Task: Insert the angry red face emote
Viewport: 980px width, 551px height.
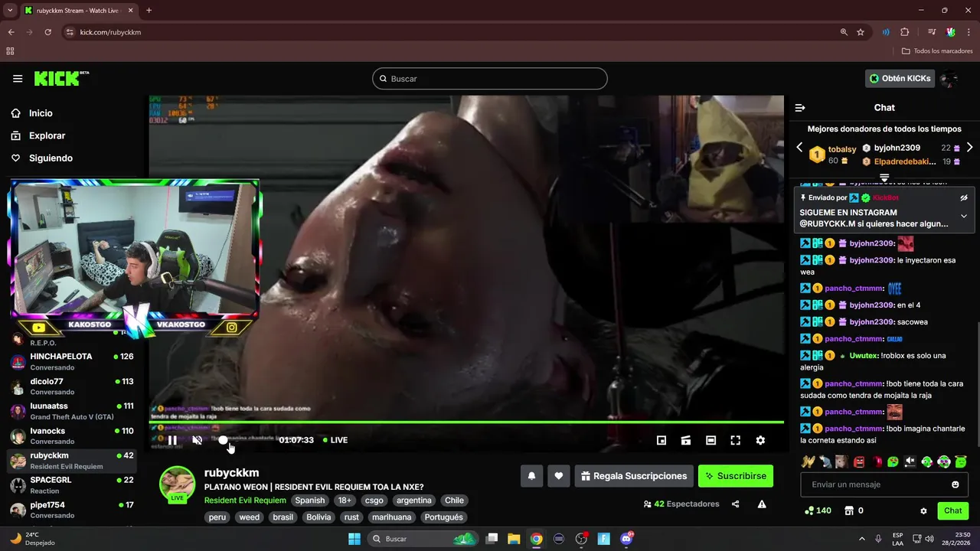Action: (859, 461)
